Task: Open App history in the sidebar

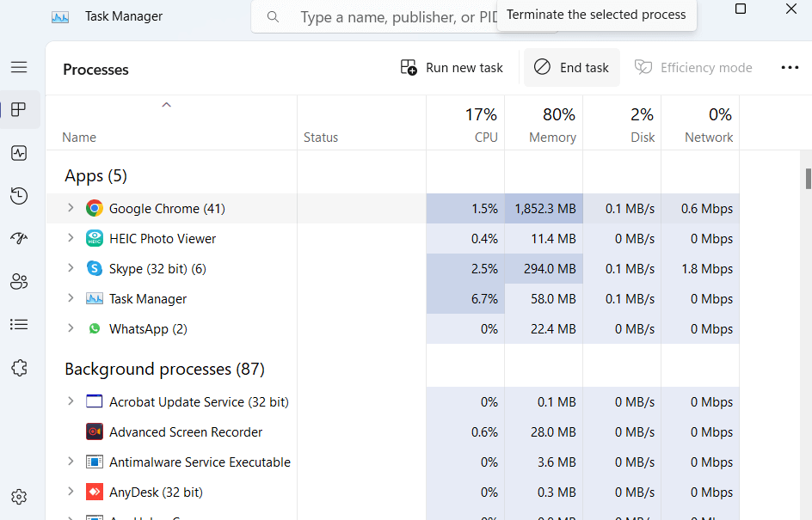Action: click(19, 196)
